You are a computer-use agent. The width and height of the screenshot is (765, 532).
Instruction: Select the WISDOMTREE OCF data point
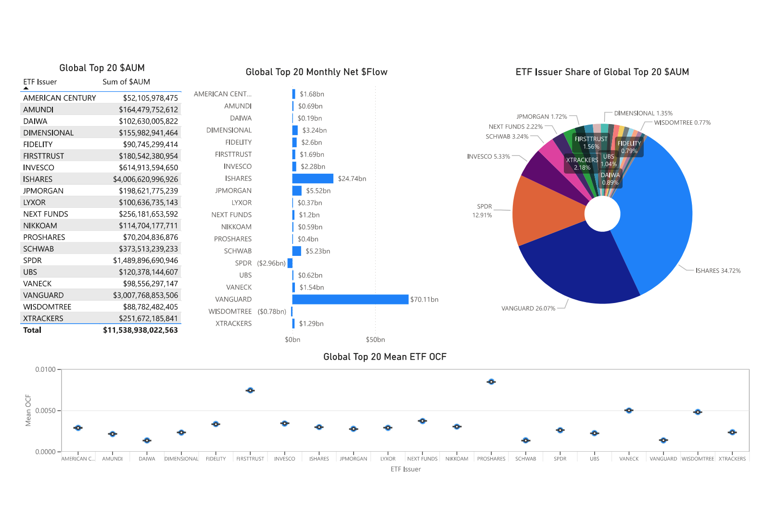(x=698, y=412)
